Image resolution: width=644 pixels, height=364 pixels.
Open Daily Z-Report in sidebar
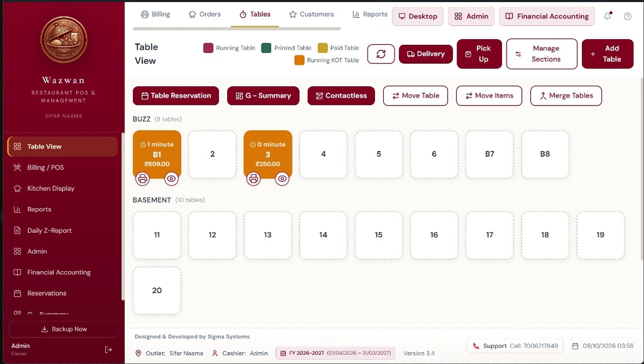(x=62, y=230)
